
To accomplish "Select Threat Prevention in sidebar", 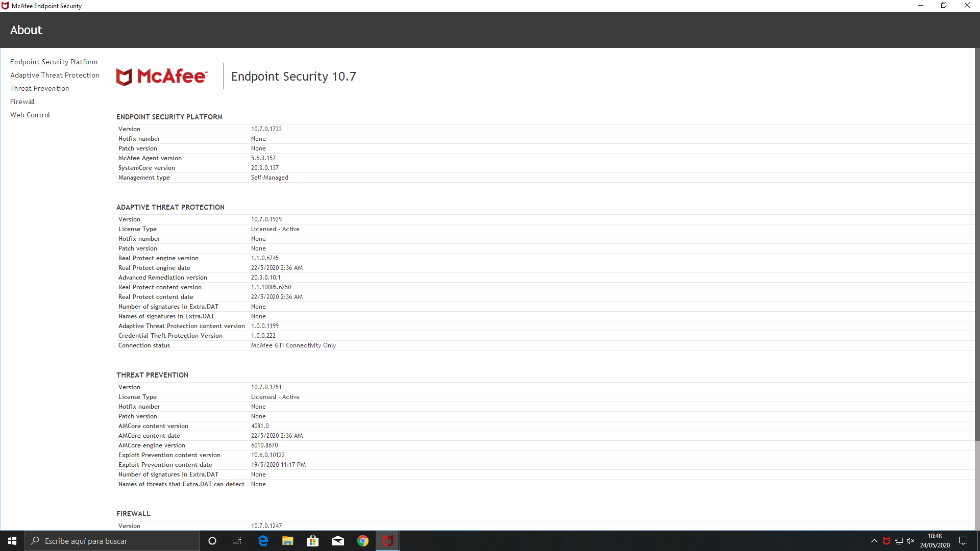I will coord(39,88).
